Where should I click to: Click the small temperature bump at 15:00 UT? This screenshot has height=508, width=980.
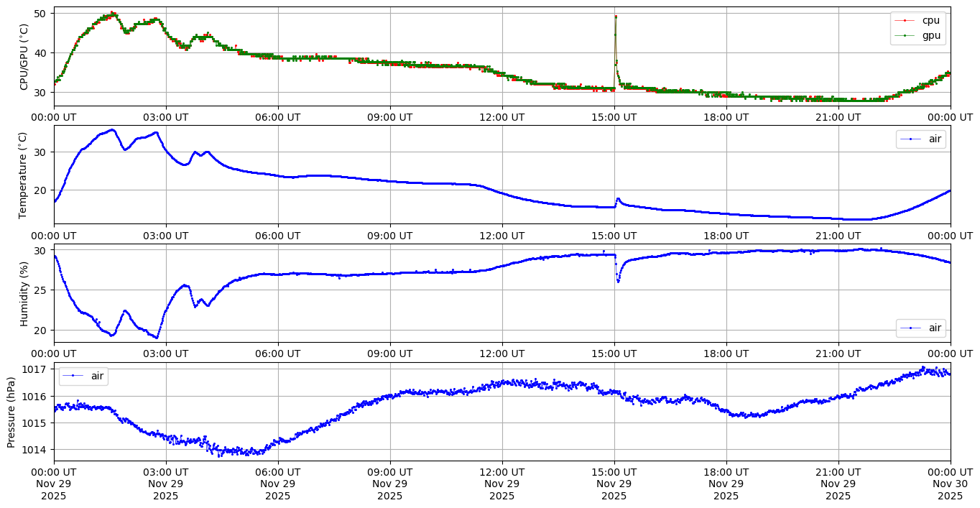[618, 199]
